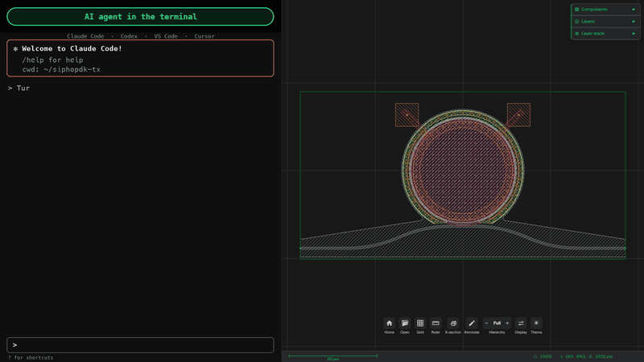Viewport: 644px width, 362px height.
Task: Click the Layers panel icon
Action: tap(576, 22)
